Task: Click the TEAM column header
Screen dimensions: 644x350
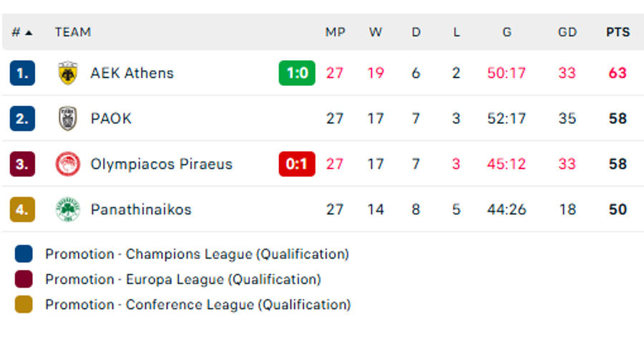Action: 72,32
